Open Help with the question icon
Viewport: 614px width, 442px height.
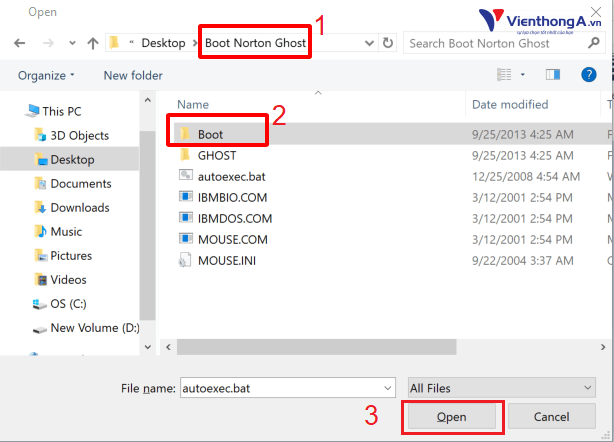[589, 74]
